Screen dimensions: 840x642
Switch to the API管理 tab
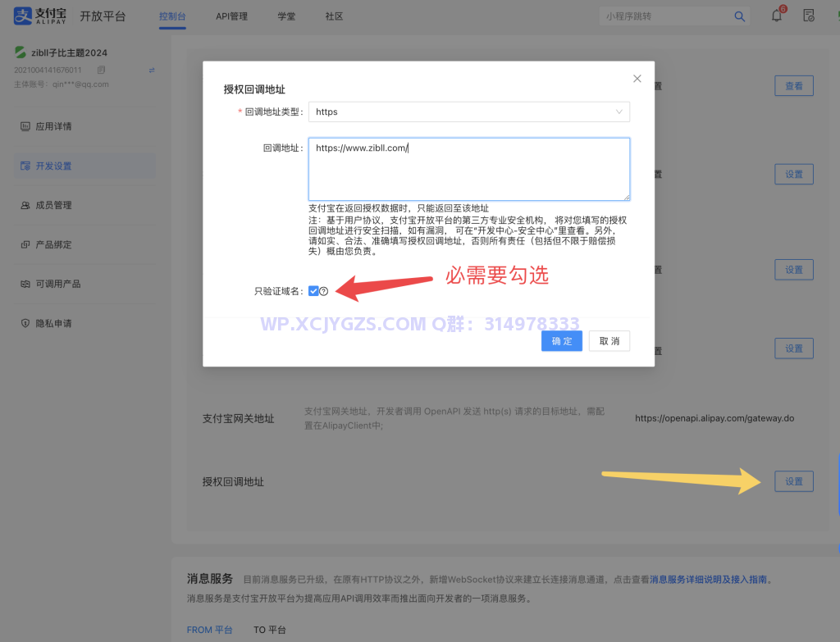(231, 16)
